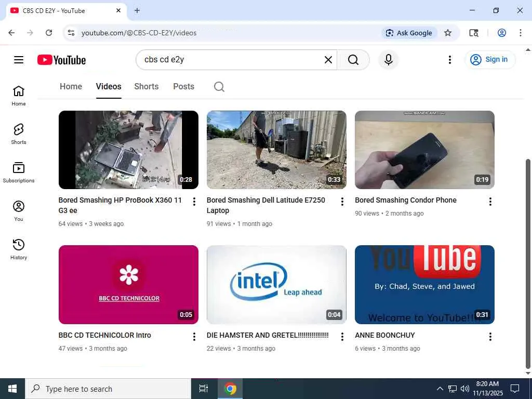Screen dimensions: 532x399
Task: Open YouTube settings three-dot menu
Action: pyautogui.click(x=449, y=60)
